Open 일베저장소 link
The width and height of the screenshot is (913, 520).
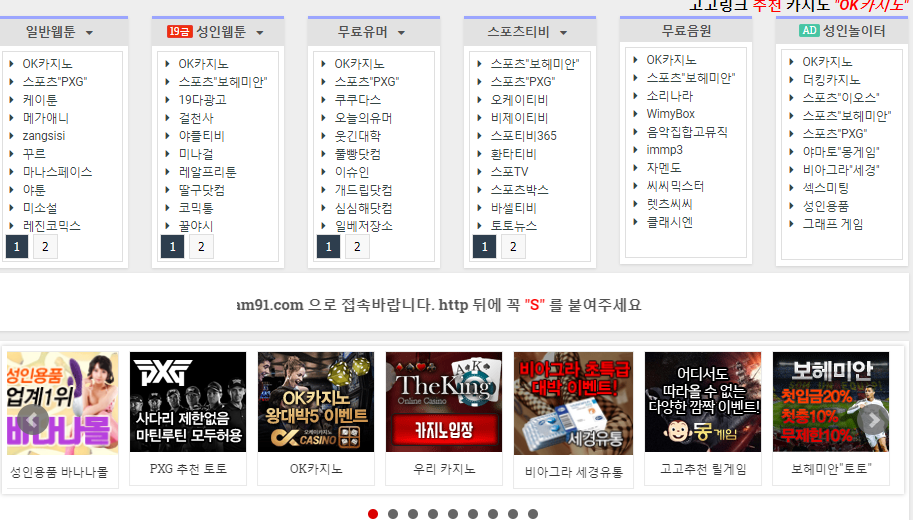(x=363, y=225)
